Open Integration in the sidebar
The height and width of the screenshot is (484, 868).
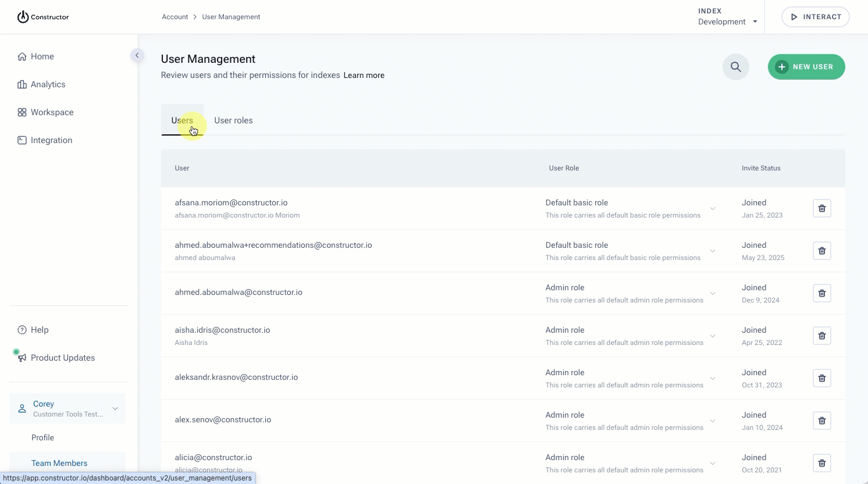click(51, 140)
